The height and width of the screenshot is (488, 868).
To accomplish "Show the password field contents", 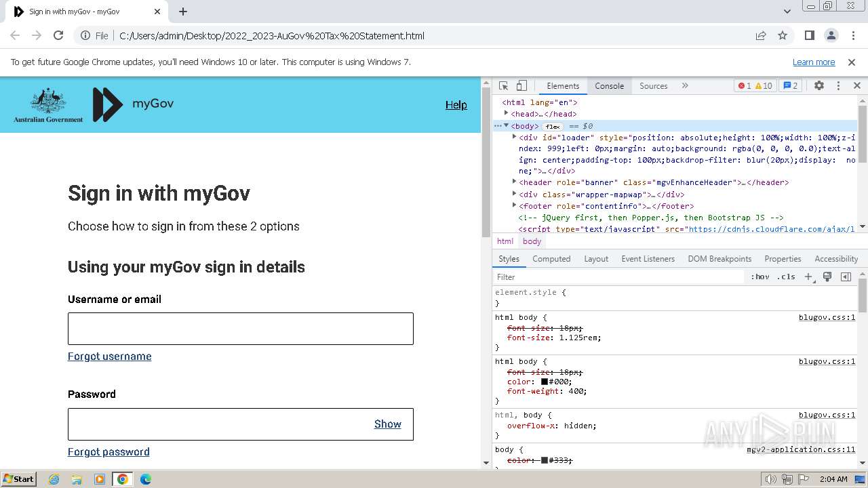I will [x=388, y=424].
